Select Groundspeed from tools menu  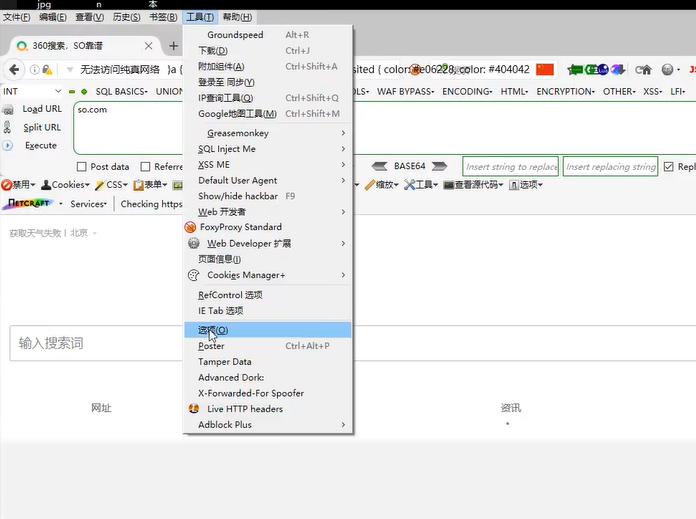[268, 35]
